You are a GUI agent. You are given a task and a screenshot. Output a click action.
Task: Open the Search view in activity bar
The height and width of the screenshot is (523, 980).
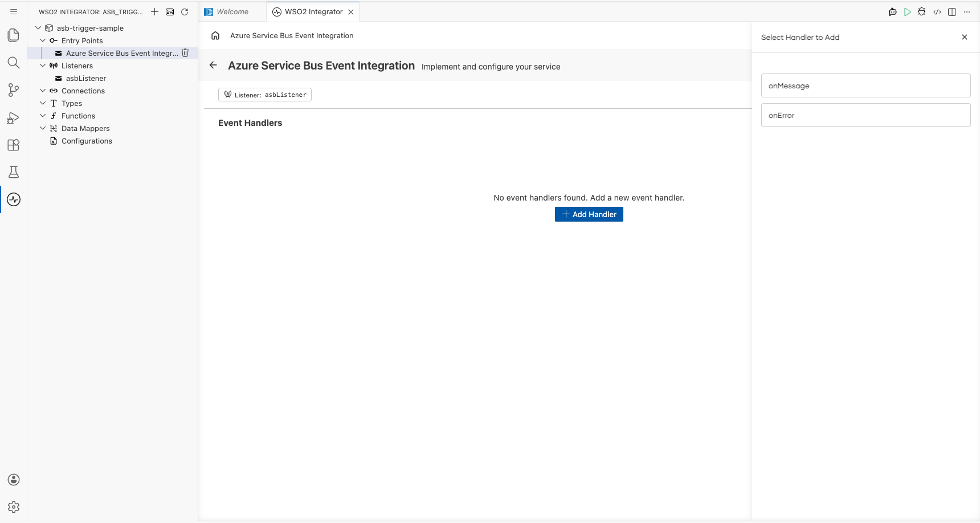pyautogui.click(x=14, y=63)
